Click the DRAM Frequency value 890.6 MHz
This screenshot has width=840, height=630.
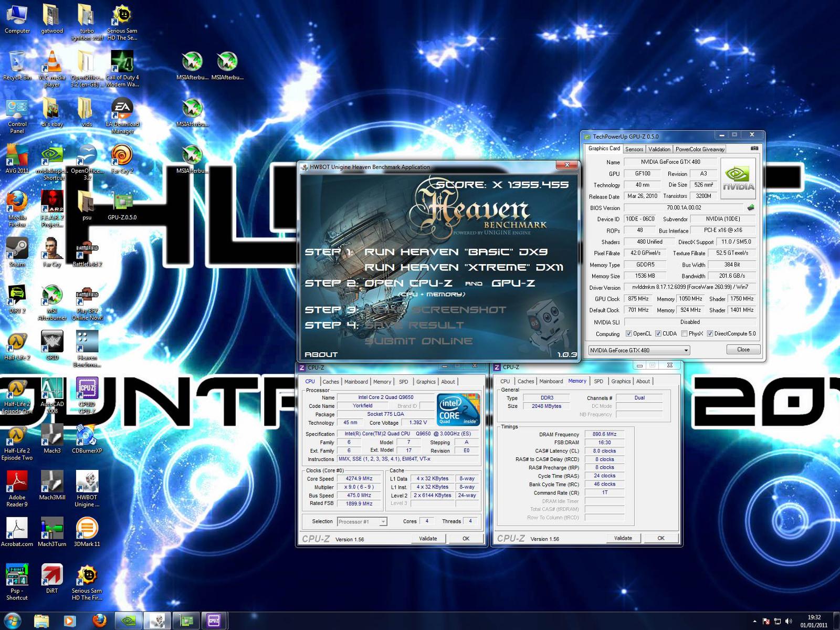click(x=604, y=434)
